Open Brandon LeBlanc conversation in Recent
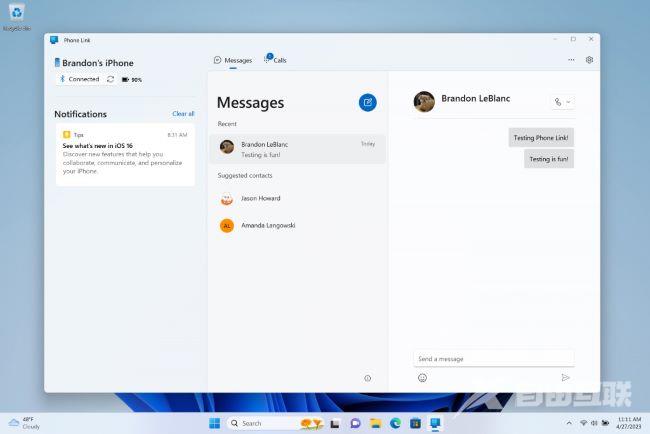Screen dimensions: 650x434 click(x=297, y=149)
